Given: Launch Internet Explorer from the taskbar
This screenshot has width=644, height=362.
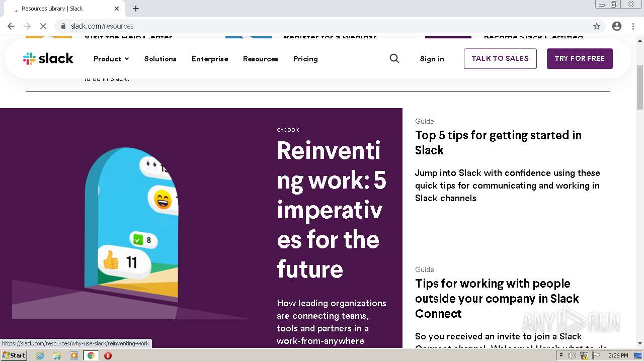Looking at the screenshot, I should coord(40,355).
